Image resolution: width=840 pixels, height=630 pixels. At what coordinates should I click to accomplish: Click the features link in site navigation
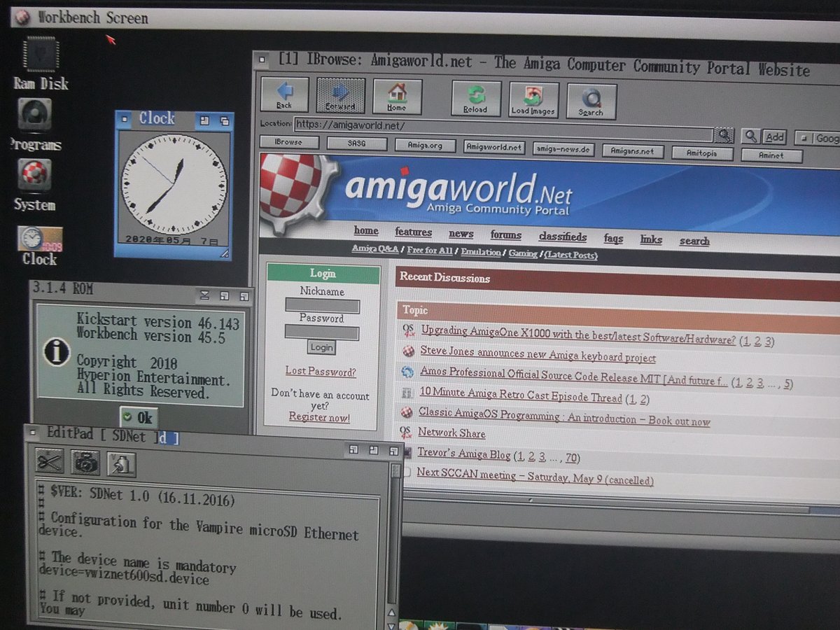point(413,232)
